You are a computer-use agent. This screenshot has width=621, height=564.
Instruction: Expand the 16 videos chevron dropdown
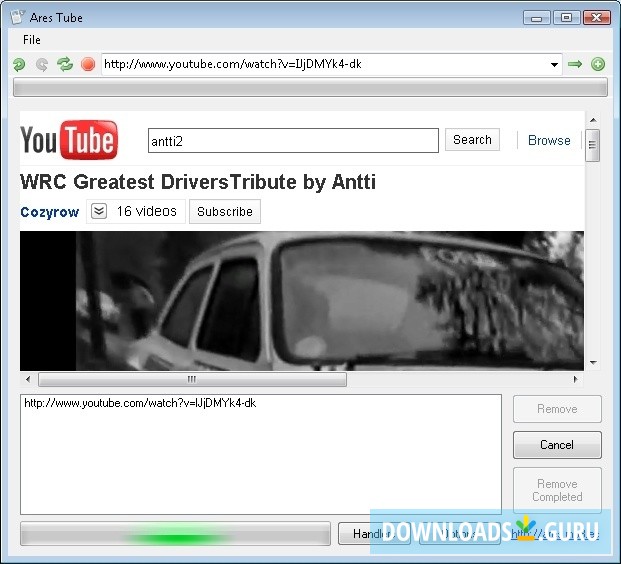pos(99,211)
